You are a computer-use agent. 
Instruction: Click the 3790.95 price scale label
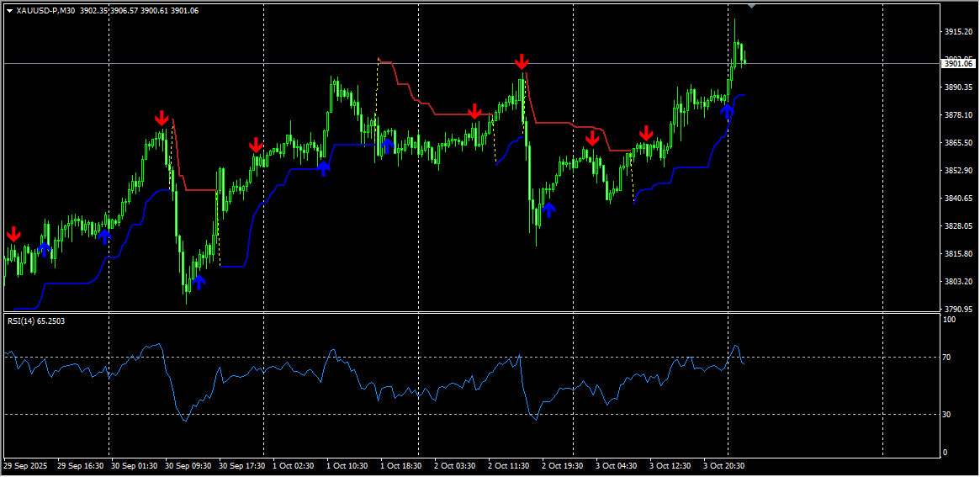[958, 310]
